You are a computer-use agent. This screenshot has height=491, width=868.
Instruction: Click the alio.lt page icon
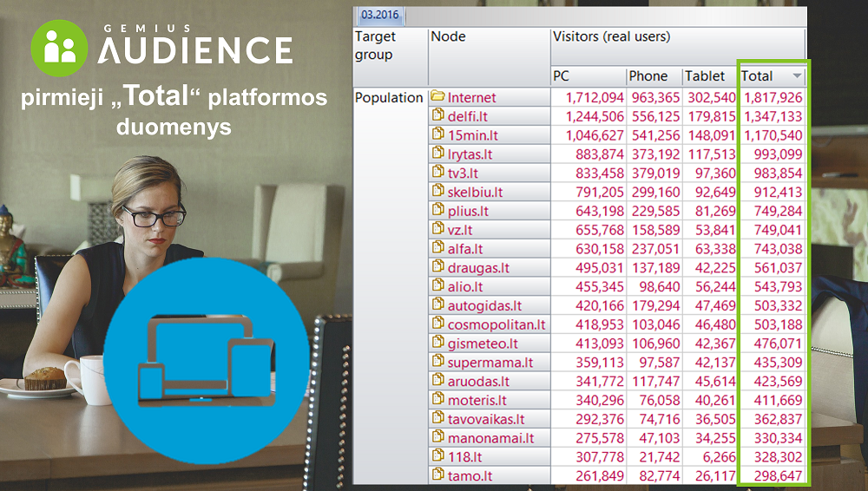point(437,285)
